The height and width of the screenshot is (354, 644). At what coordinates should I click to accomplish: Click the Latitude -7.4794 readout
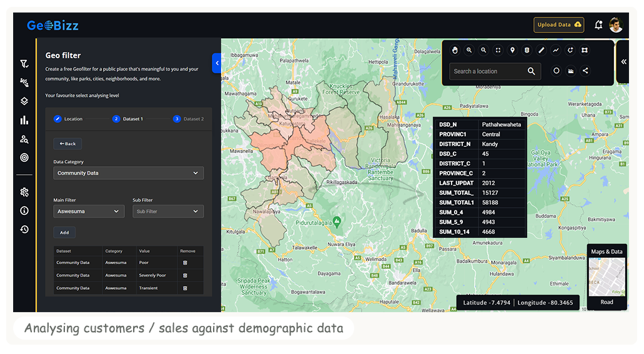pos(487,303)
